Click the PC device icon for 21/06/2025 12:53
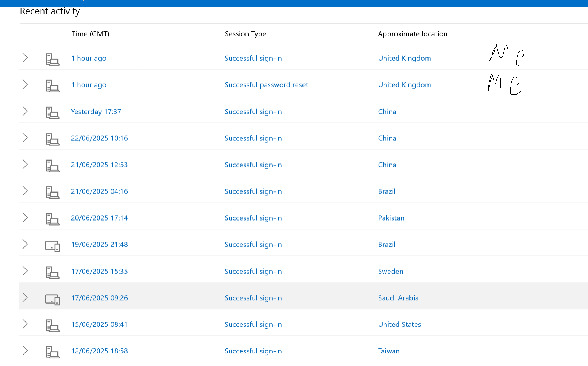This screenshot has width=588, height=366. tap(52, 166)
